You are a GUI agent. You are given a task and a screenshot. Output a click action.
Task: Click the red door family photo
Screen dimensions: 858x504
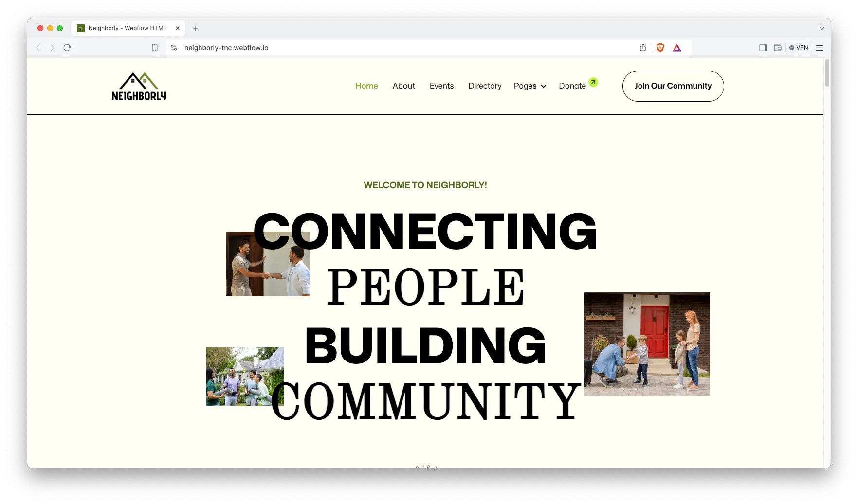pos(647,344)
